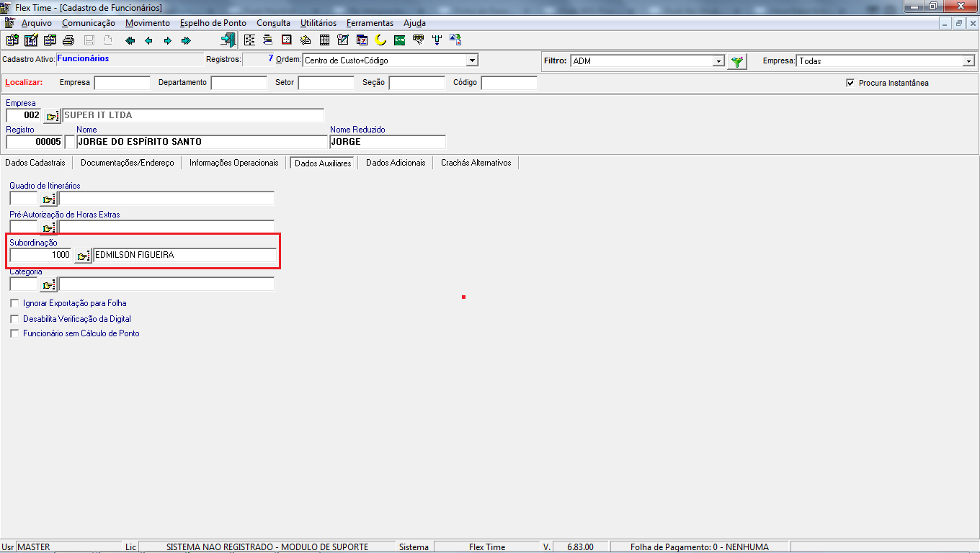This screenshot has width=980, height=553.
Task: Click the clock with notepad toolbar icon
Action: 343,40
